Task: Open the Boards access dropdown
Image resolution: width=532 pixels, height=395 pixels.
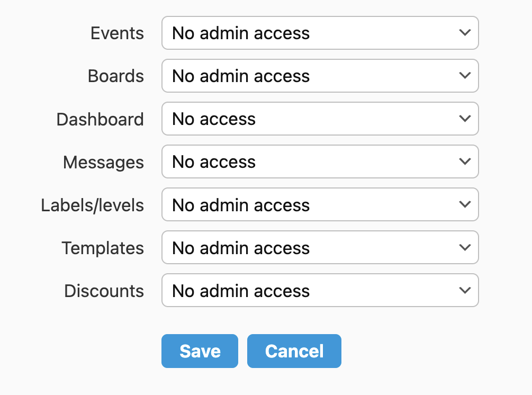Action: (320, 76)
